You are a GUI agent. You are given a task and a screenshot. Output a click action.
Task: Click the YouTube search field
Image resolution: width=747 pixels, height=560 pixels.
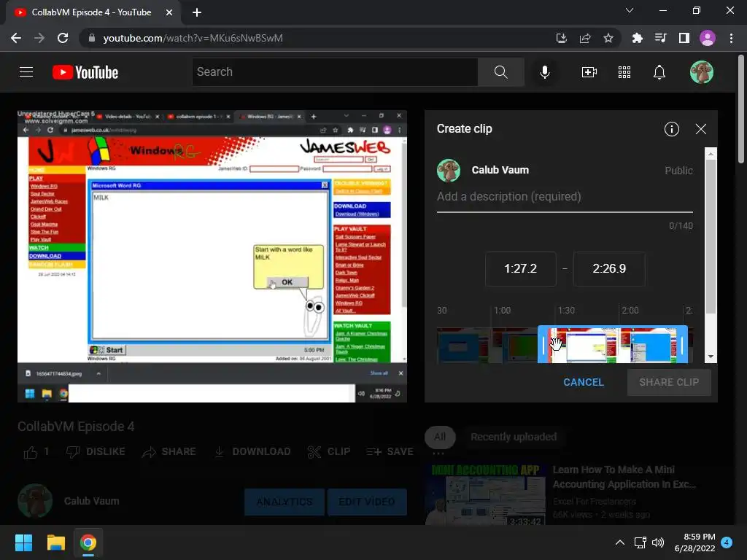point(335,72)
